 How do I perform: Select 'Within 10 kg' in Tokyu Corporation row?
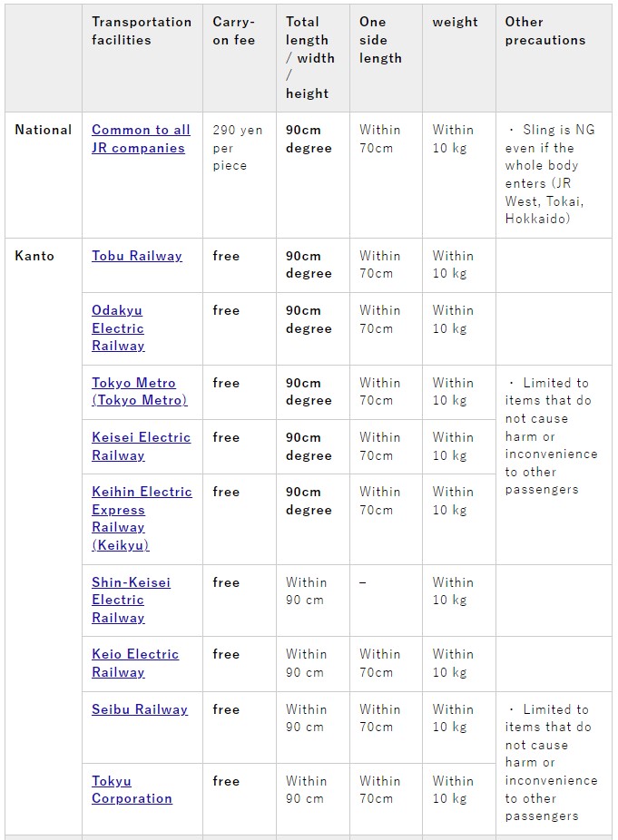[453, 789]
